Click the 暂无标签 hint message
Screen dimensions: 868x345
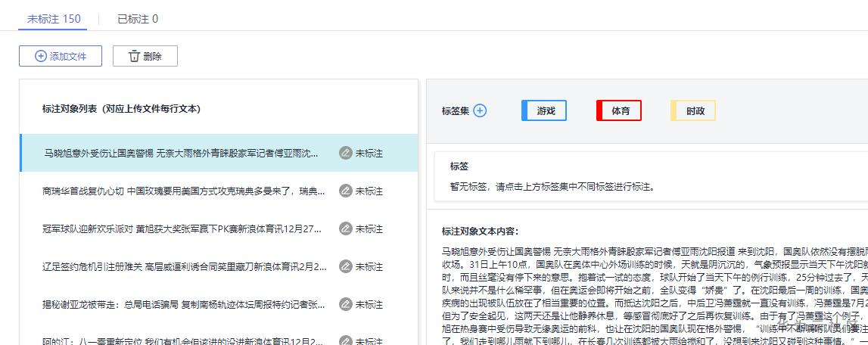(553, 187)
